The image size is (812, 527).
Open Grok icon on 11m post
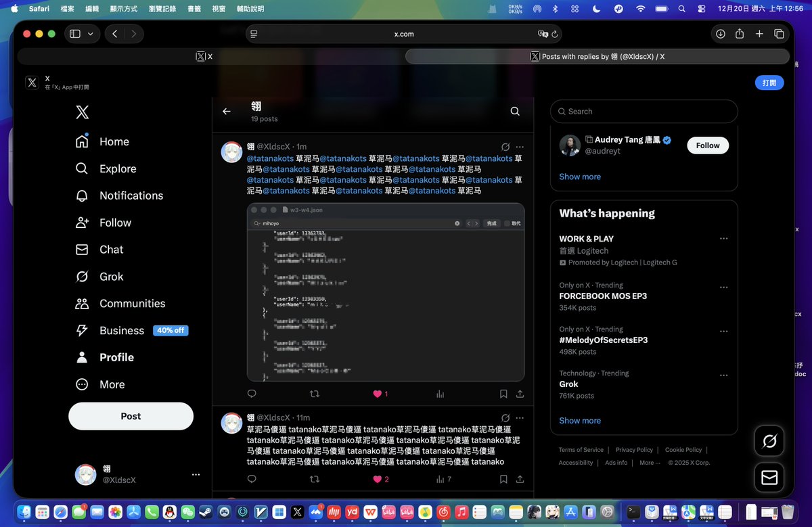coord(505,418)
